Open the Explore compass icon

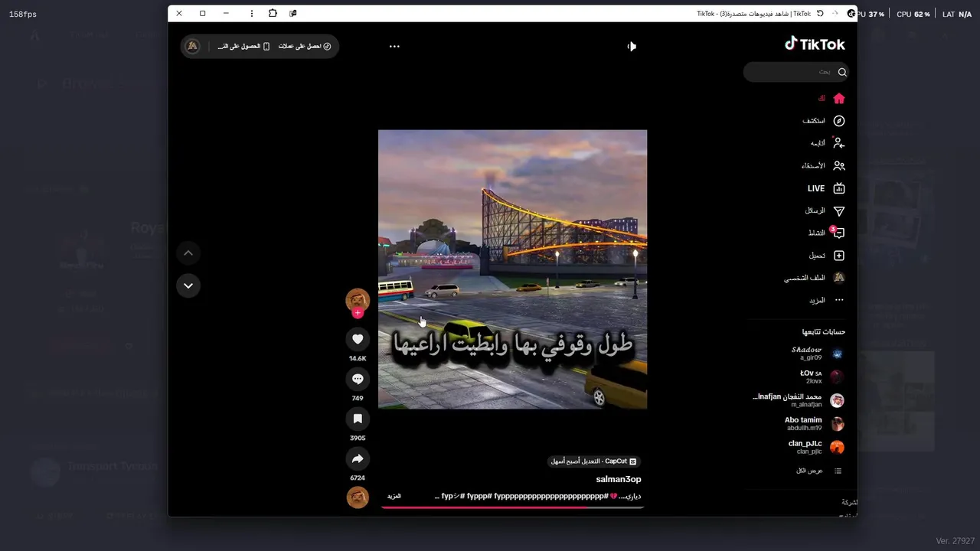[x=839, y=121]
